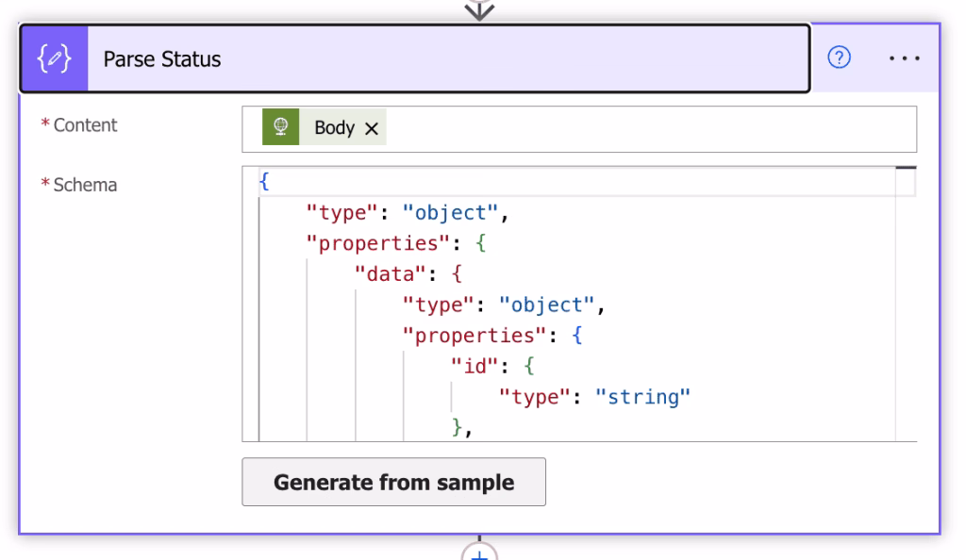
Task: Select the curly braces icon in the header
Action: tap(53, 58)
